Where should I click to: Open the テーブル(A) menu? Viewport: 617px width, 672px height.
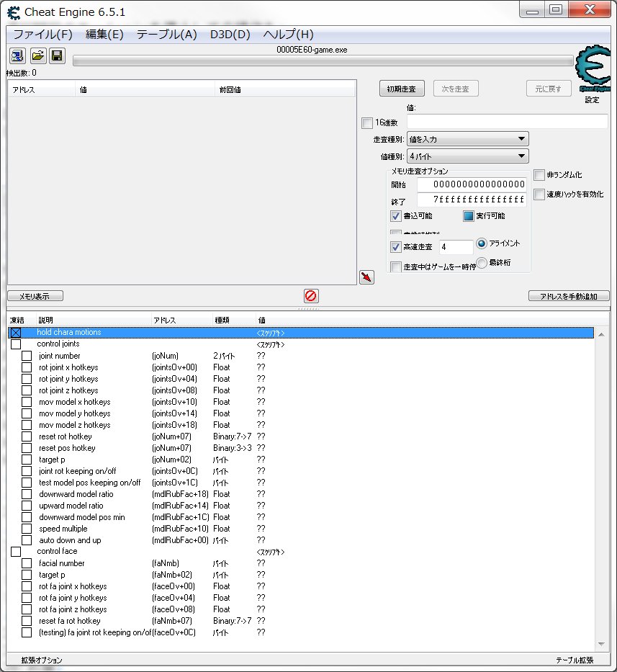pos(167,35)
